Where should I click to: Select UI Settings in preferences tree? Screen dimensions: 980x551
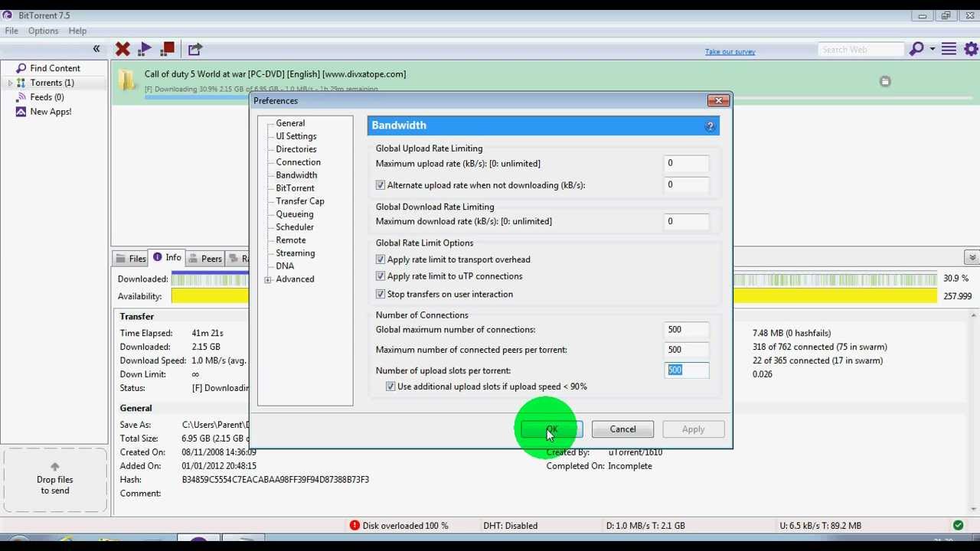coord(296,136)
